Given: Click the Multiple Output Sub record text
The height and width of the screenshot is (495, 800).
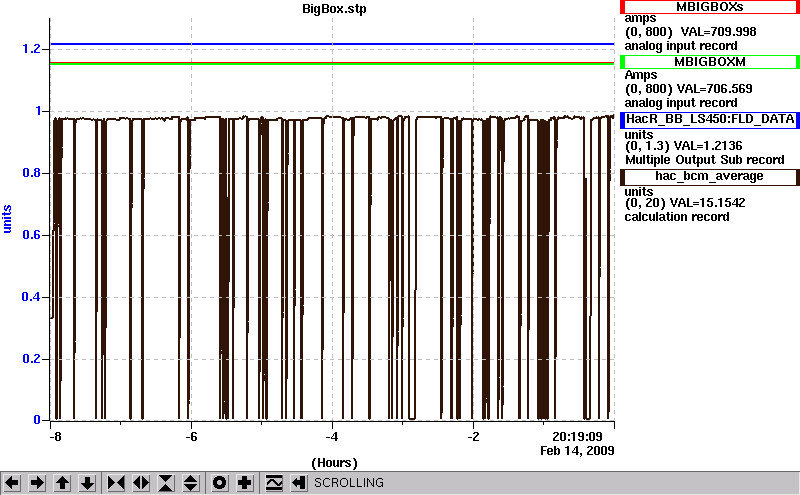Looking at the screenshot, I should [705, 160].
